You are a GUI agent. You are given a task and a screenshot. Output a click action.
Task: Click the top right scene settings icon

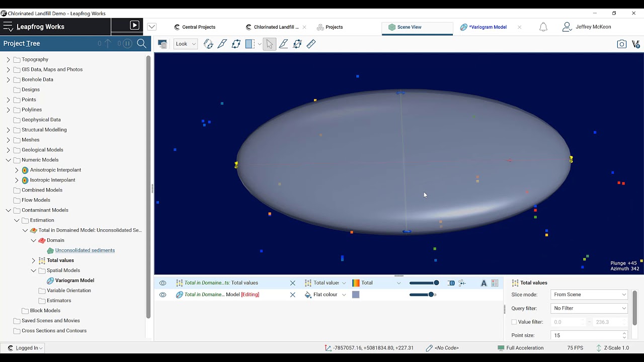coord(636,44)
